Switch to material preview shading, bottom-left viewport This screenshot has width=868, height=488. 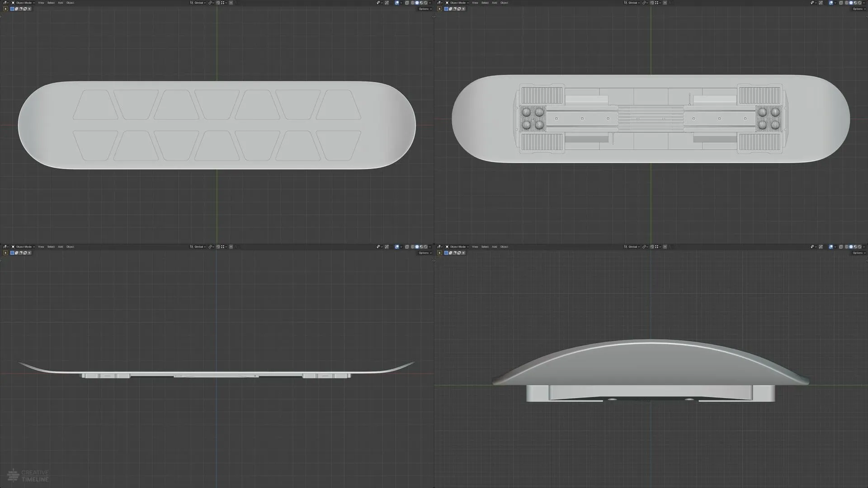(x=421, y=247)
